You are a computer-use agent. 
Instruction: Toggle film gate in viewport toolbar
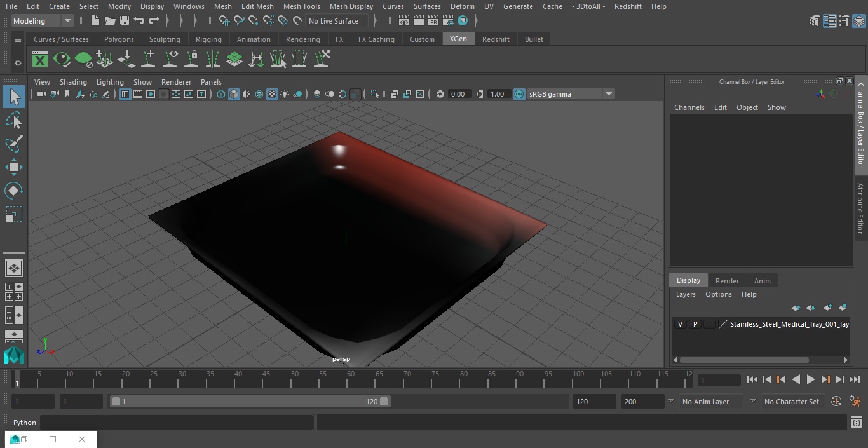click(138, 94)
